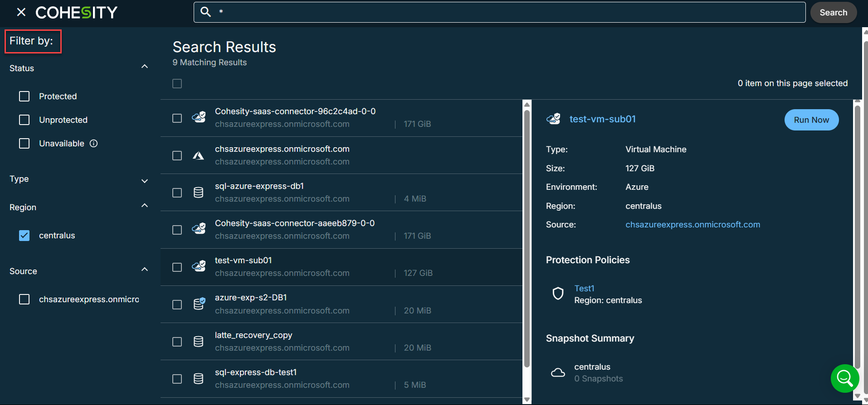Click the magnifier icon in search bar
Screen dimensions: 868x405
point(206,12)
